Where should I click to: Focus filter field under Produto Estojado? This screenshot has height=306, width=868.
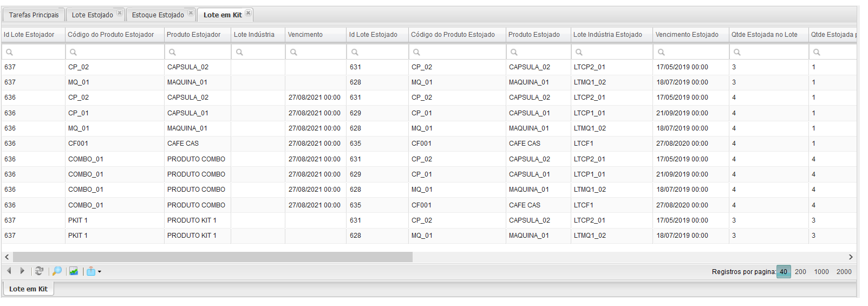(x=538, y=52)
